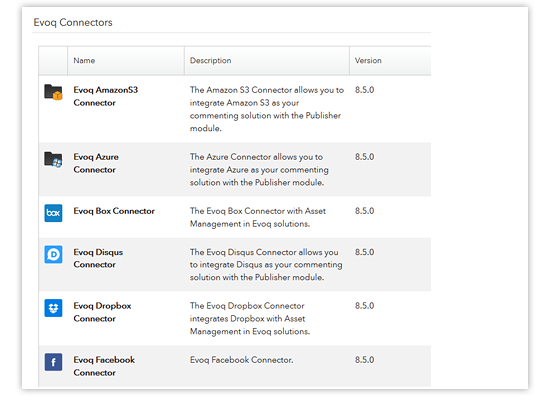Viewport: 550px width, 405px height.
Task: Click the Disqus logo icon
Action: point(53,254)
